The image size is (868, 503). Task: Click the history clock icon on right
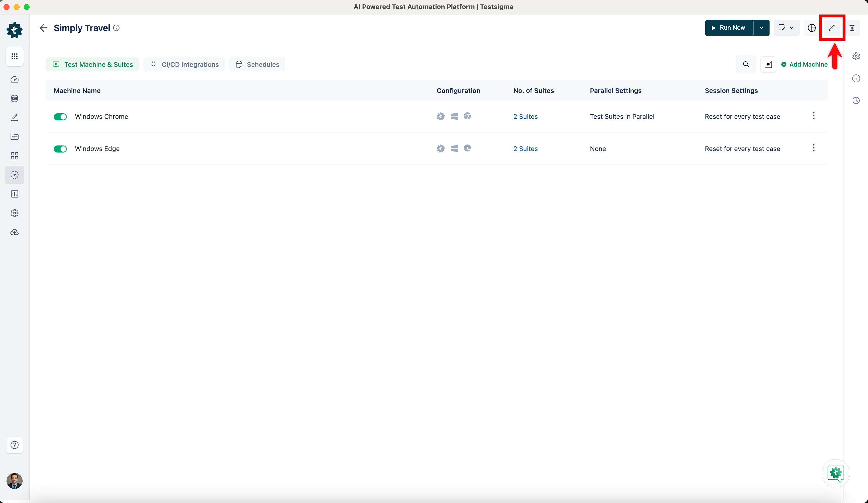coord(856,100)
